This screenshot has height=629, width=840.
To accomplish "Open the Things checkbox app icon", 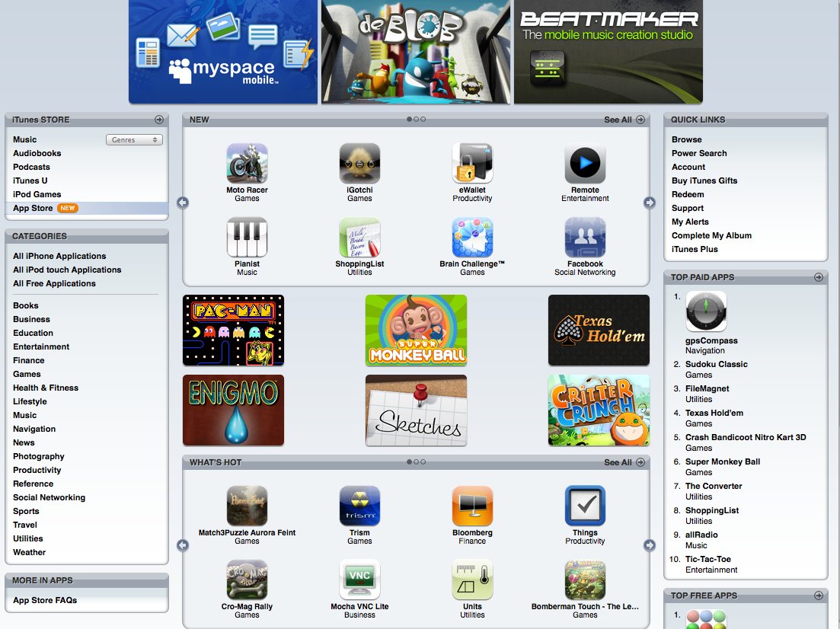I will pyautogui.click(x=585, y=506).
